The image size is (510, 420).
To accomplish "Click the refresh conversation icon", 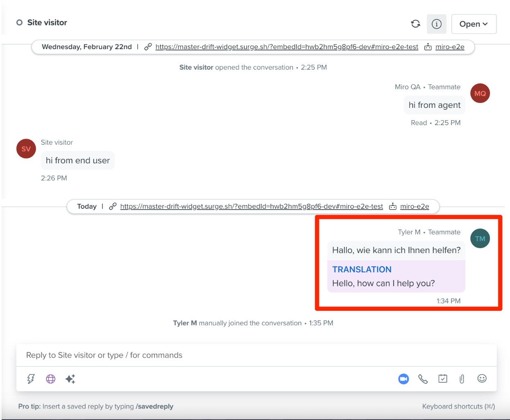I will click(415, 24).
